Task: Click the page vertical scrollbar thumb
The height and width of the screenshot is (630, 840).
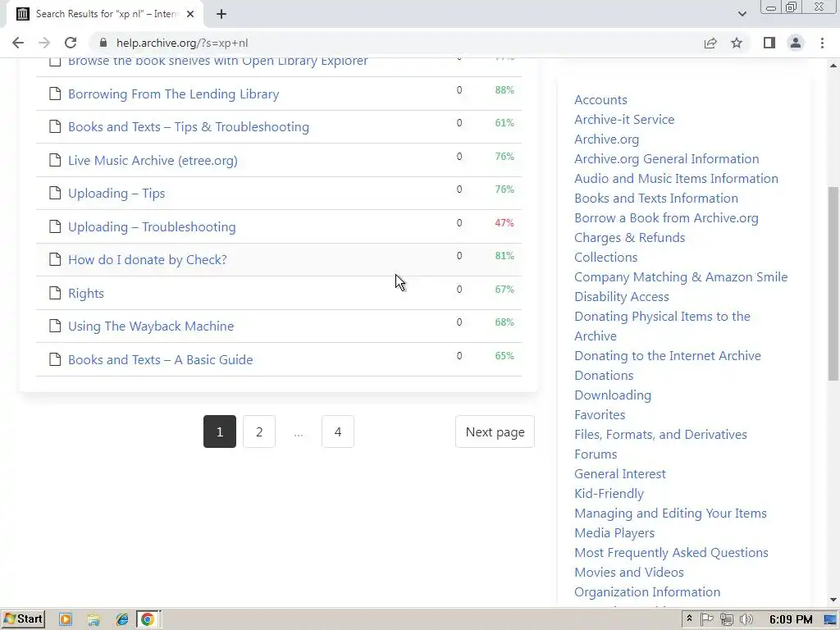Action: [833, 284]
